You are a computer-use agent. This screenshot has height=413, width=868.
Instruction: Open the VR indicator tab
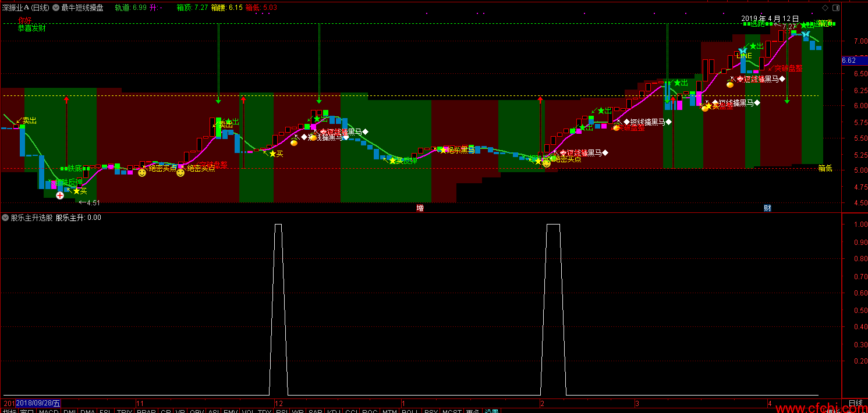pos(180,410)
